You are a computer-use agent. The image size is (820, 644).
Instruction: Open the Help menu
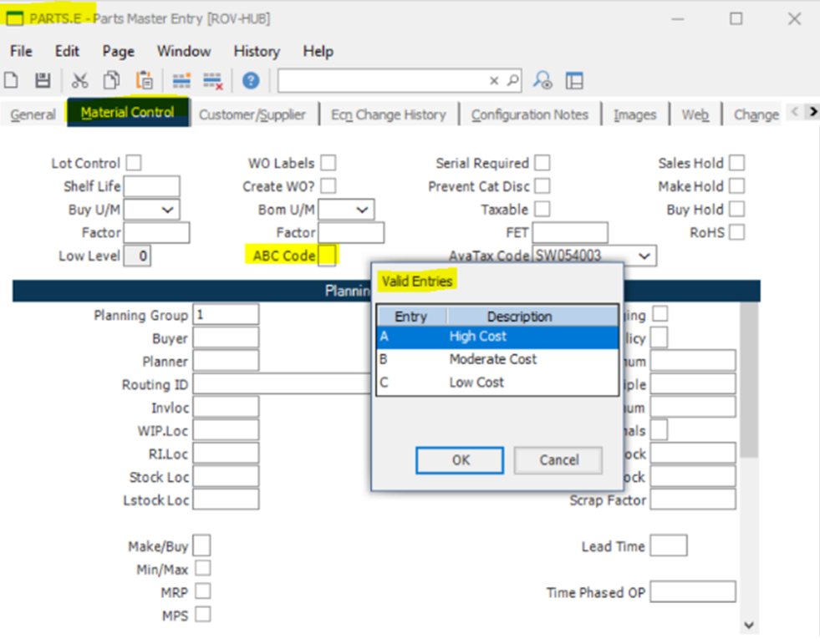point(318,51)
